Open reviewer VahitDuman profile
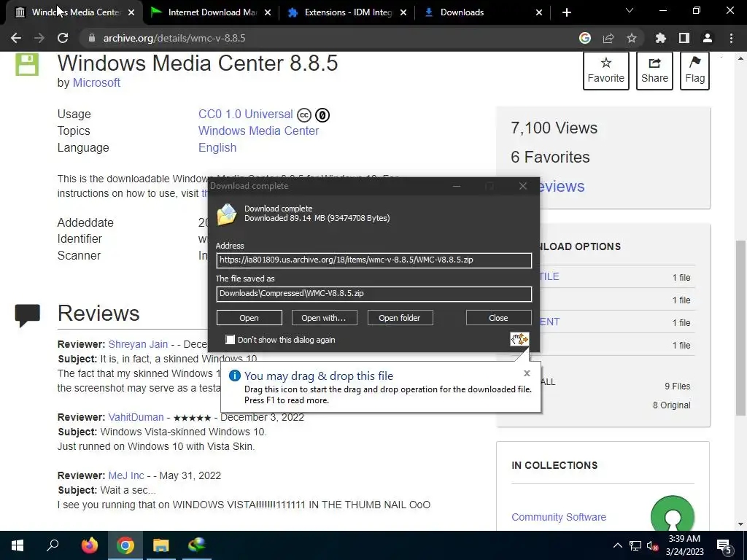Screen dimensions: 747x560 [136, 417]
